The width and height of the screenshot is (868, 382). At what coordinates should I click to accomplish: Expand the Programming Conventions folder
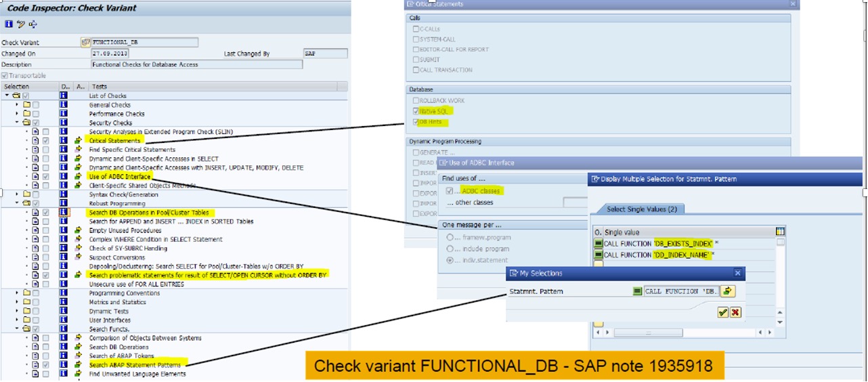pos(18,293)
